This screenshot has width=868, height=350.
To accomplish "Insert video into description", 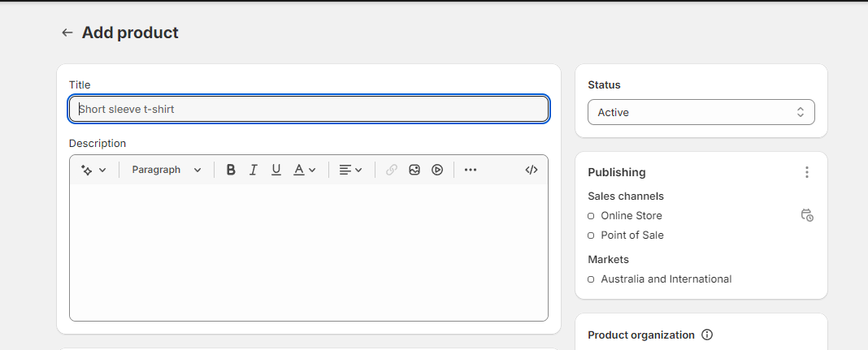I will pos(437,170).
